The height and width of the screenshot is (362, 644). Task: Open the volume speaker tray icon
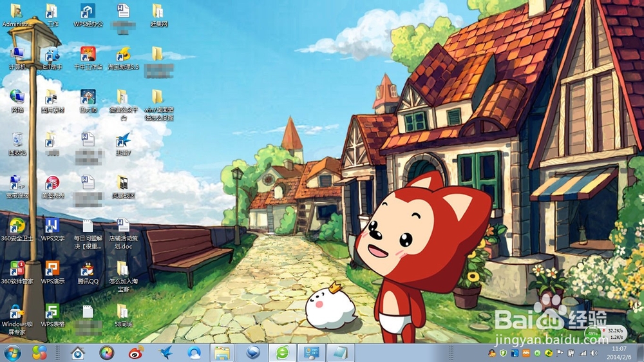coord(594,354)
